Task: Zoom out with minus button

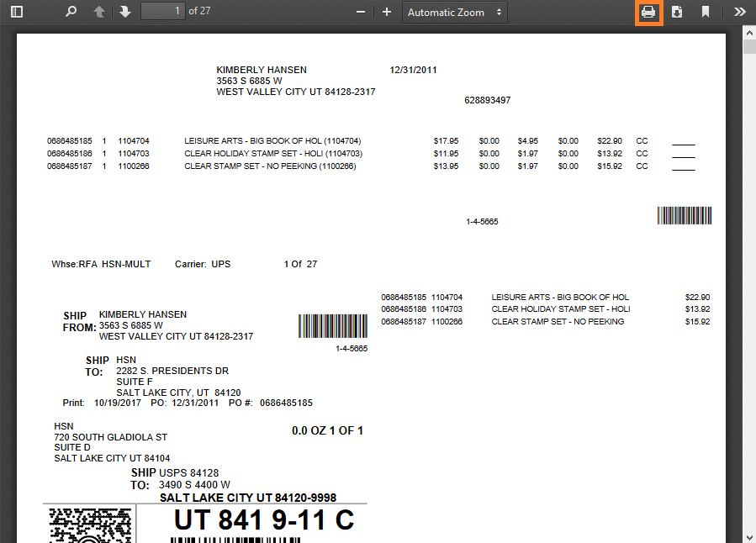Action: point(361,12)
